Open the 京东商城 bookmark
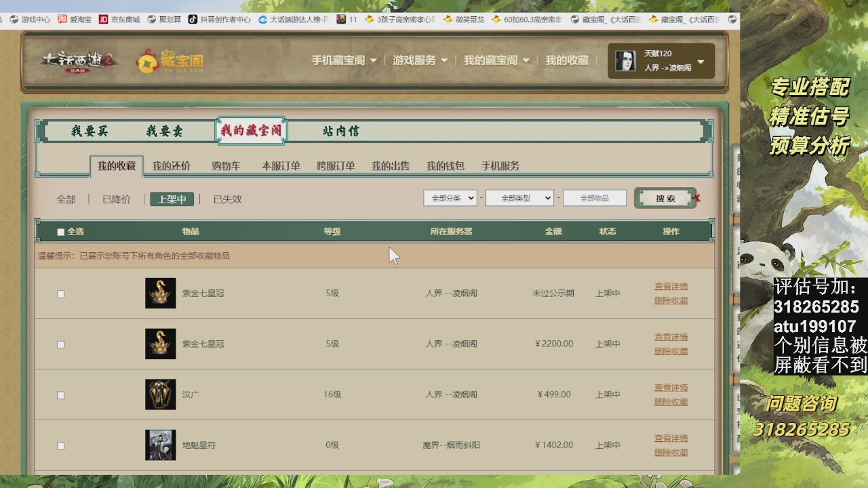The height and width of the screenshot is (488, 868). 119,20
